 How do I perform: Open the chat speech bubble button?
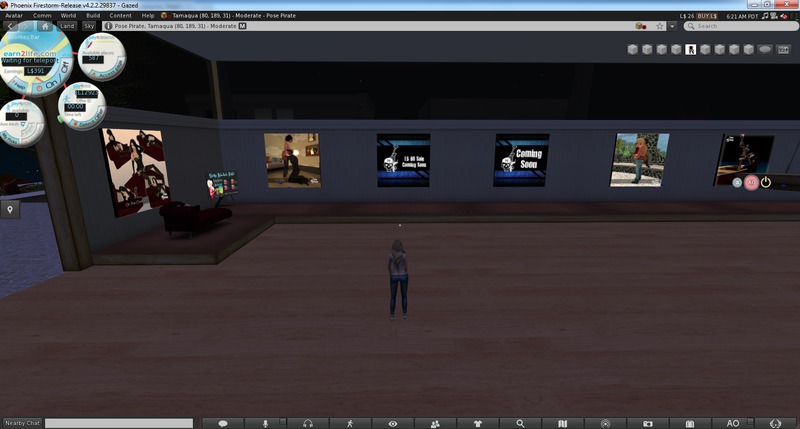click(x=223, y=423)
